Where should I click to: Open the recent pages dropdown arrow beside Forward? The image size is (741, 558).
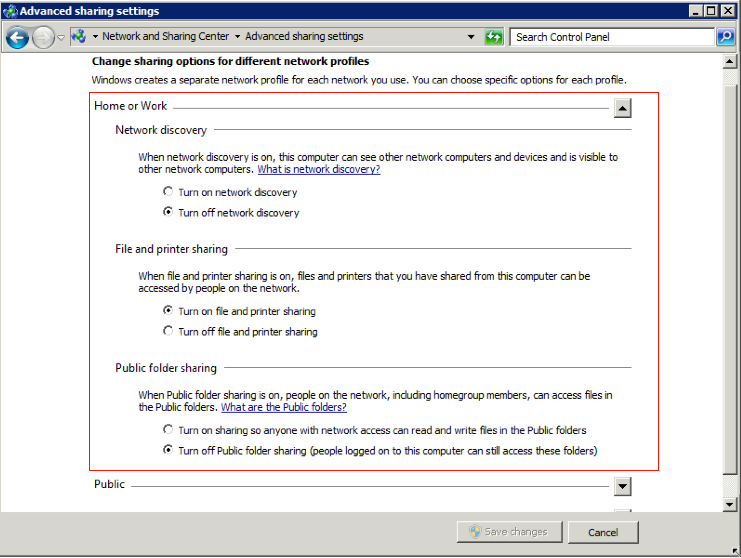(x=61, y=37)
